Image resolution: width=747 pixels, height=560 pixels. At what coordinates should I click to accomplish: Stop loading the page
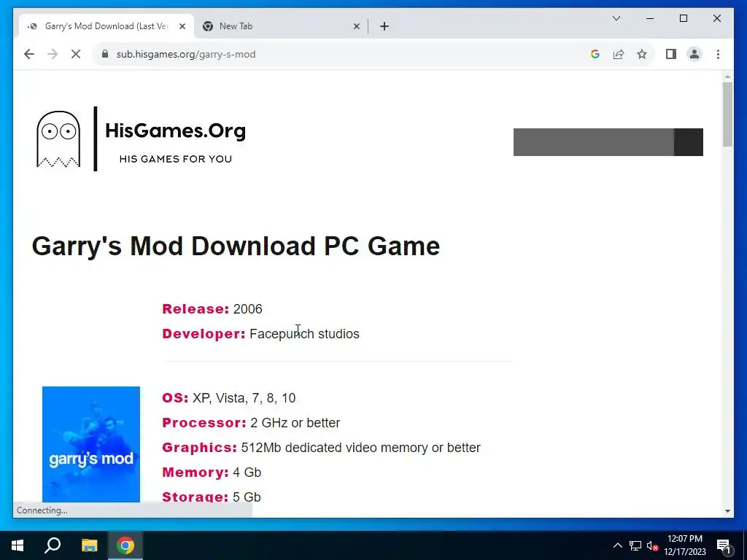(x=76, y=54)
